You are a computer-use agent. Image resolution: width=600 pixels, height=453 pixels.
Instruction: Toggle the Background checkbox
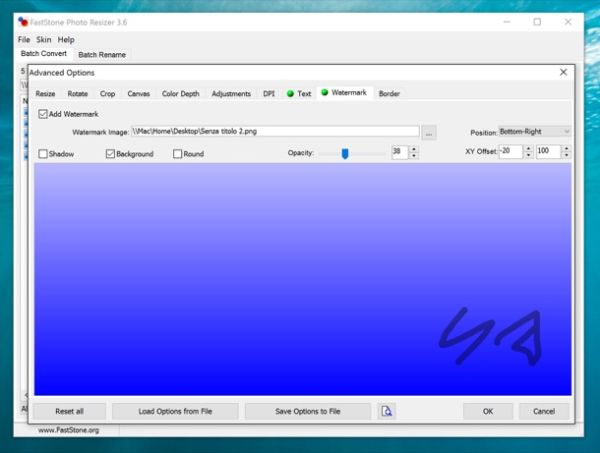110,154
